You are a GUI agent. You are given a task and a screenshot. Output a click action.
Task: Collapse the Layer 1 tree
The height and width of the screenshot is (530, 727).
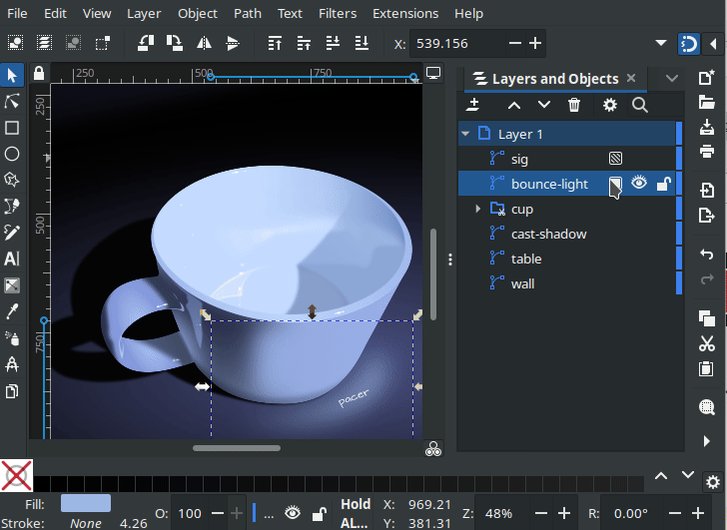pos(465,134)
